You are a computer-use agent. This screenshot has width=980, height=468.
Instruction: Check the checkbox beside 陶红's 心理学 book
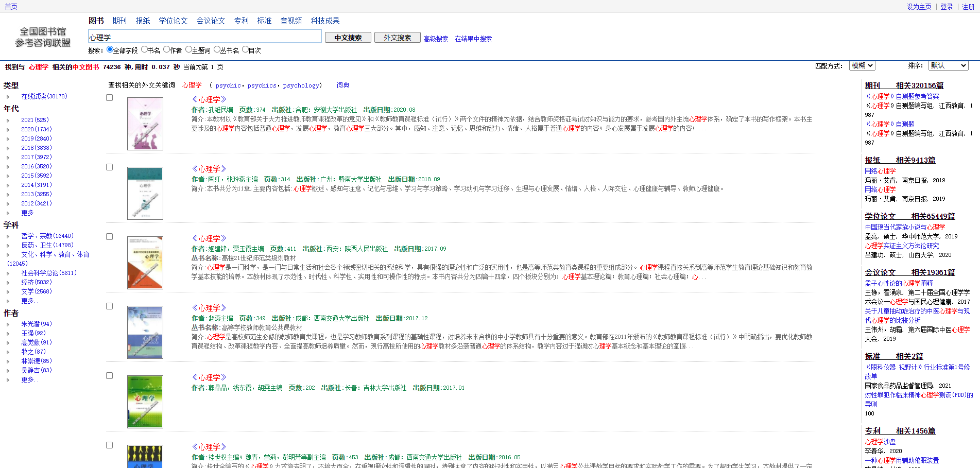tap(109, 166)
